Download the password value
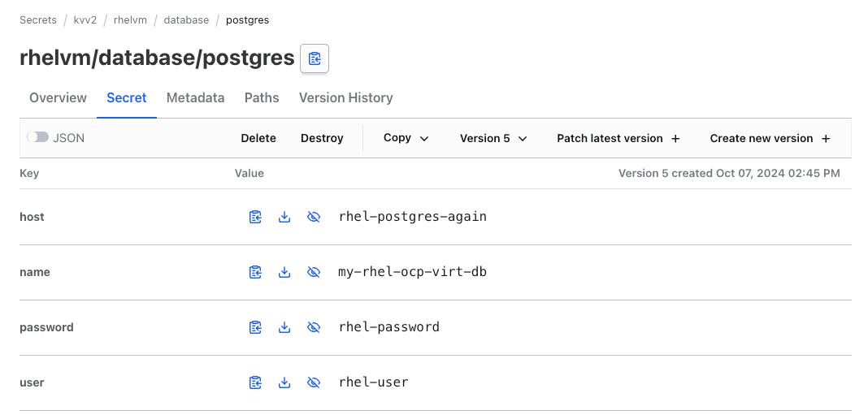Viewport: 868px width, 419px height. [x=284, y=327]
